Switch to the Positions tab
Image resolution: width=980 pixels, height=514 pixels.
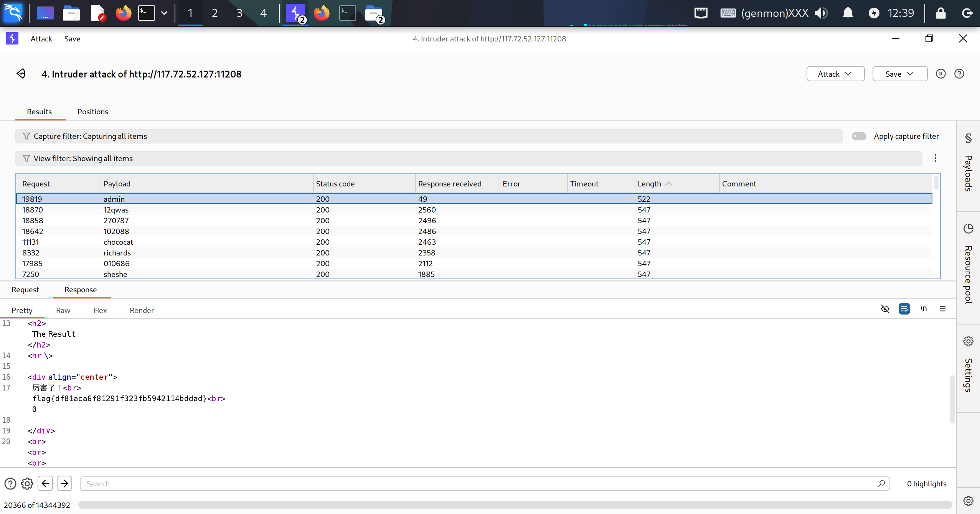click(x=92, y=112)
